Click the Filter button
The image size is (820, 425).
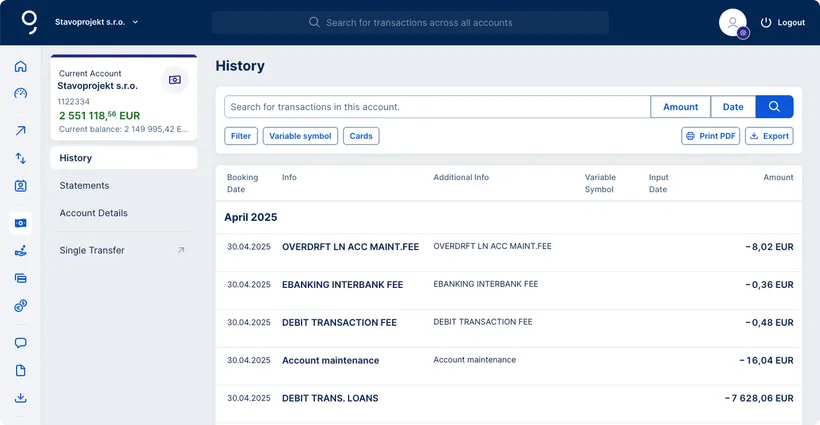click(241, 136)
